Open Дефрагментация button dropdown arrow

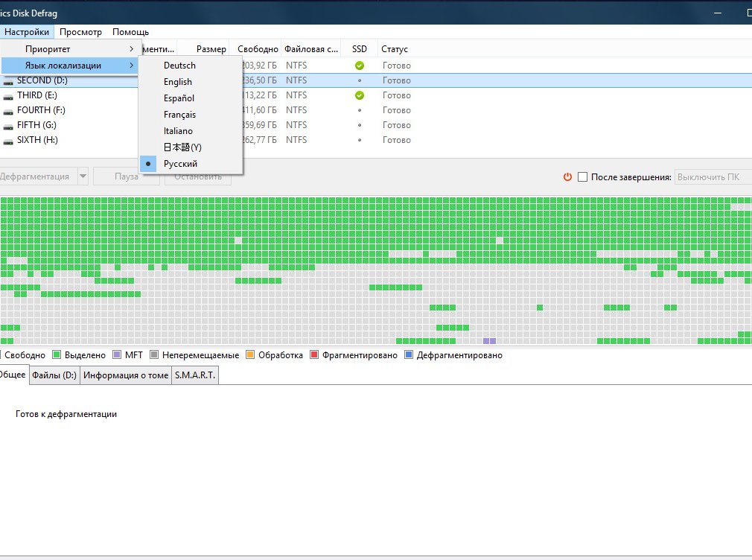pos(83,176)
